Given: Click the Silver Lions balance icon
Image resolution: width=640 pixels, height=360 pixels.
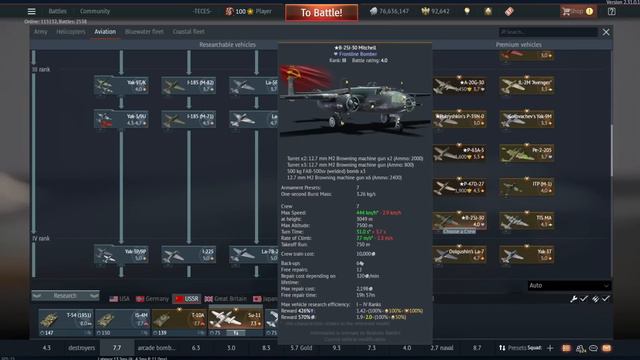Looking at the screenshot, I should pos(373,11).
